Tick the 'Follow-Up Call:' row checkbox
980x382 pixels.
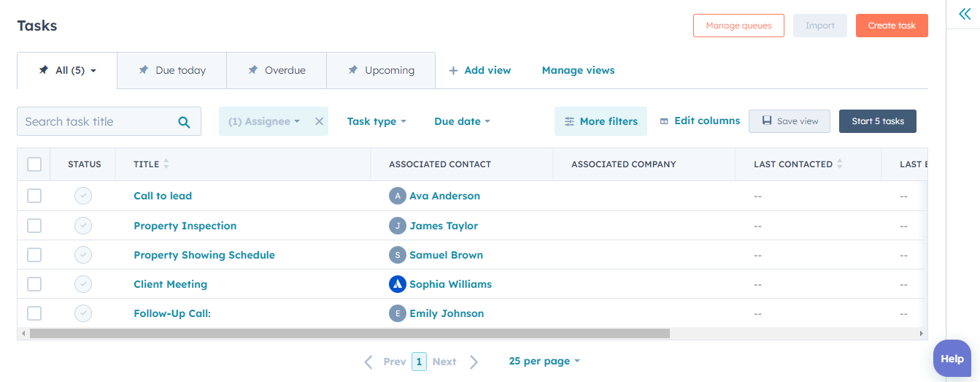34,313
